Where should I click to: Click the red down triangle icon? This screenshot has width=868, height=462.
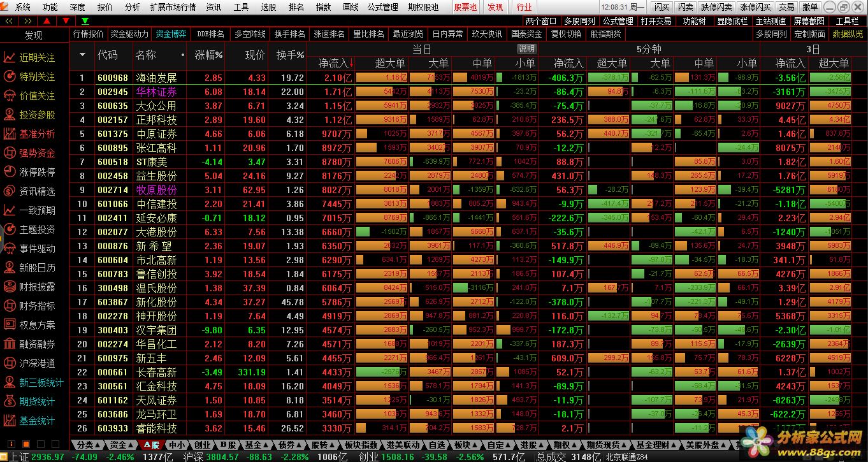[x=66, y=21]
